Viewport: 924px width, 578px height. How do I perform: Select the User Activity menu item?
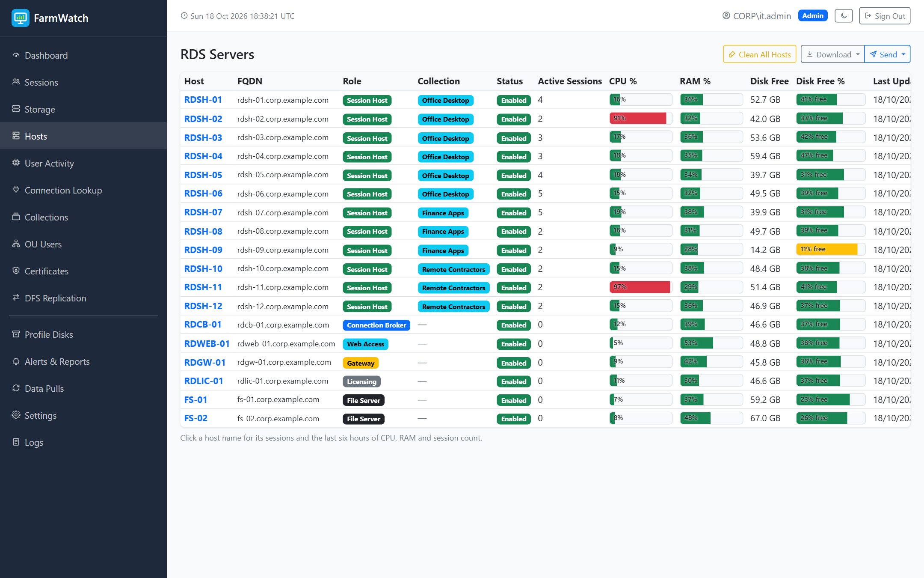pyautogui.click(x=83, y=163)
